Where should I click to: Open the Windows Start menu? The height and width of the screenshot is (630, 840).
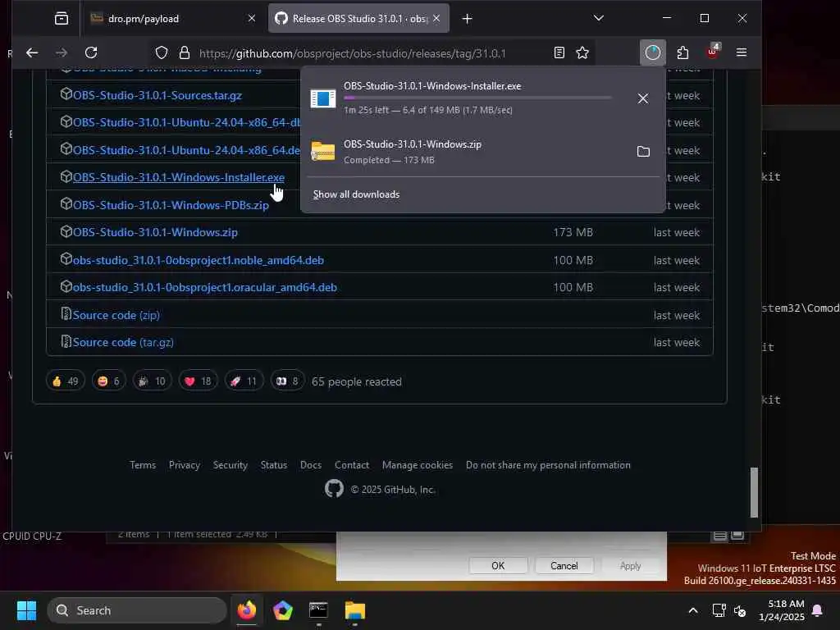point(26,610)
